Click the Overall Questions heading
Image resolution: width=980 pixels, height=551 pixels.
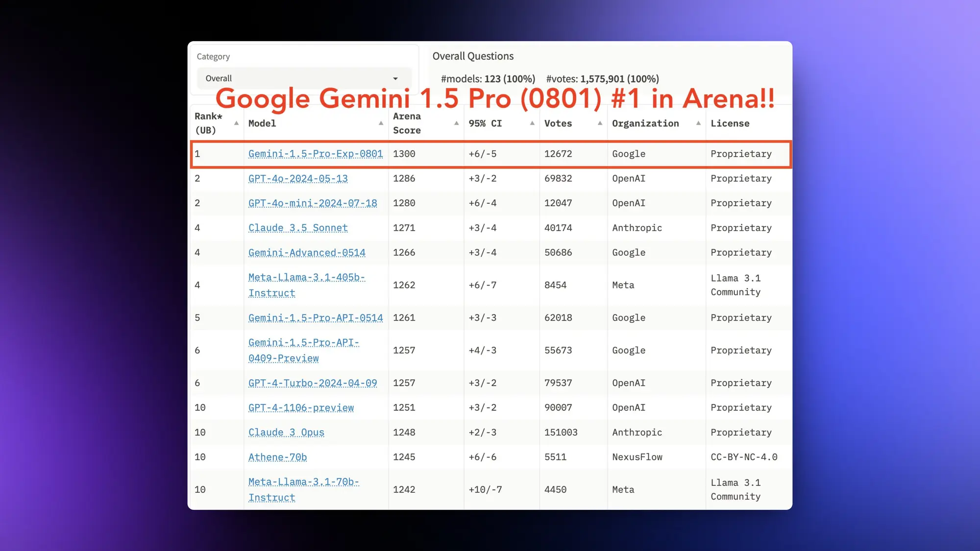[x=473, y=56]
